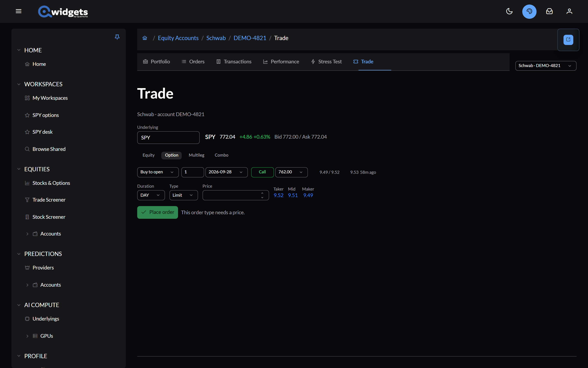Open the Limit order type dropdown
Screen dimensions: 588x368
184,195
